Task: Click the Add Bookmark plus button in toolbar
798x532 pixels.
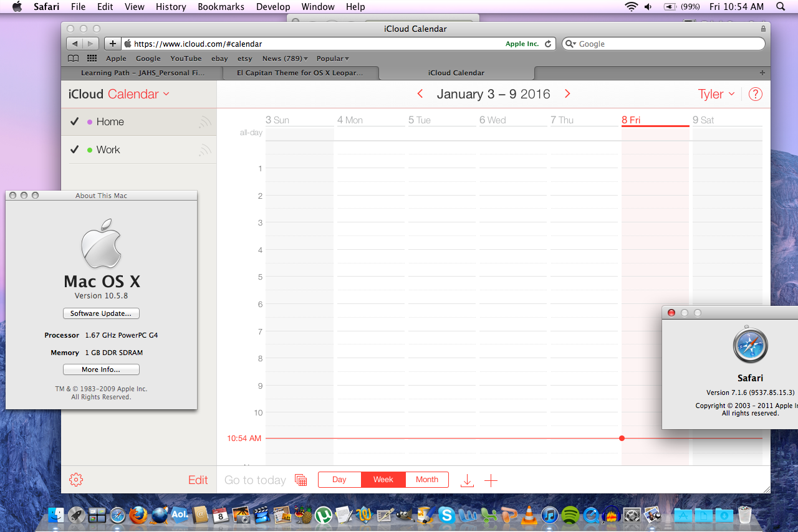Action: 112,44
